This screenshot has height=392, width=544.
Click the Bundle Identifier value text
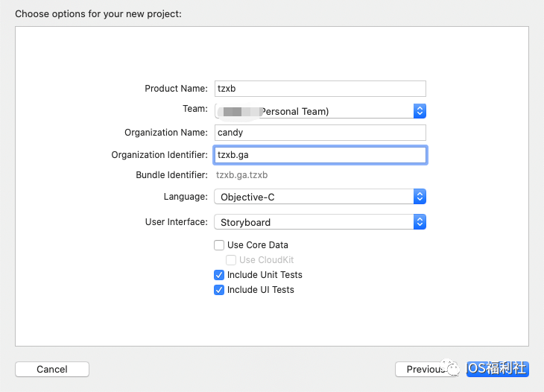tap(241, 176)
